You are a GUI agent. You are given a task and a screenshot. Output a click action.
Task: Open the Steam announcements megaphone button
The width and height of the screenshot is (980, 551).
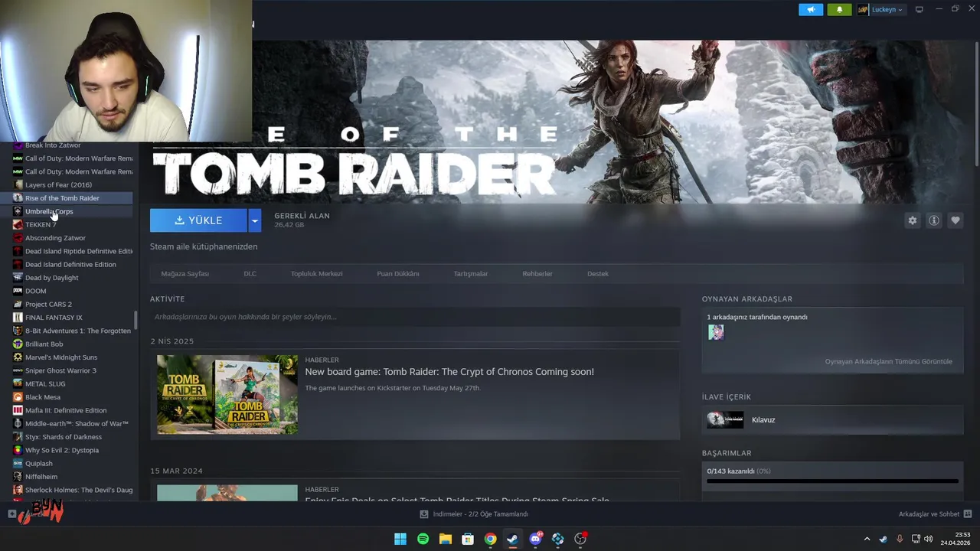click(x=811, y=9)
